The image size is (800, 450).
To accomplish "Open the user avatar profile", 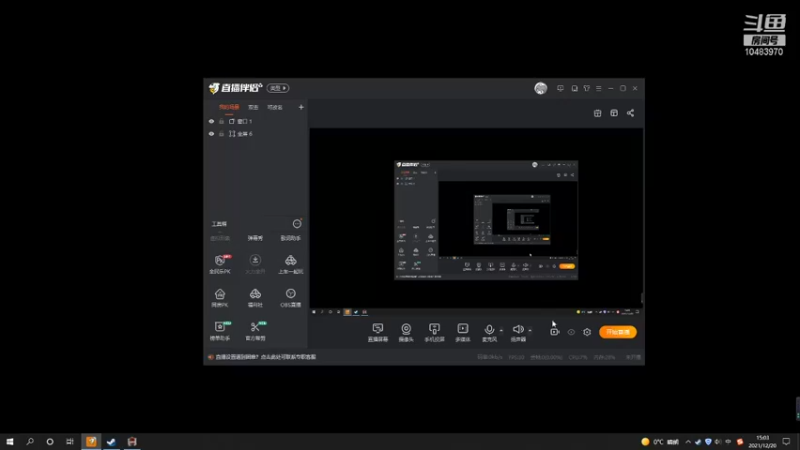I will click(541, 88).
